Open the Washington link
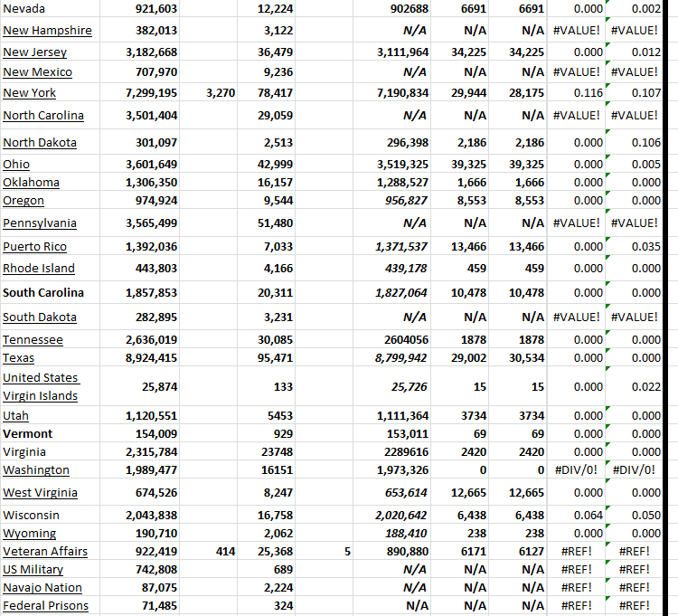The image size is (678, 616). [x=36, y=469]
